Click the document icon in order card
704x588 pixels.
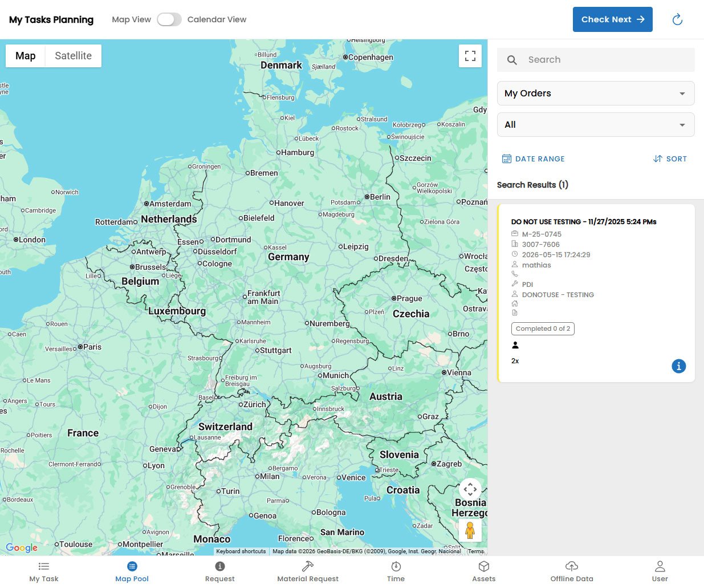[515, 313]
